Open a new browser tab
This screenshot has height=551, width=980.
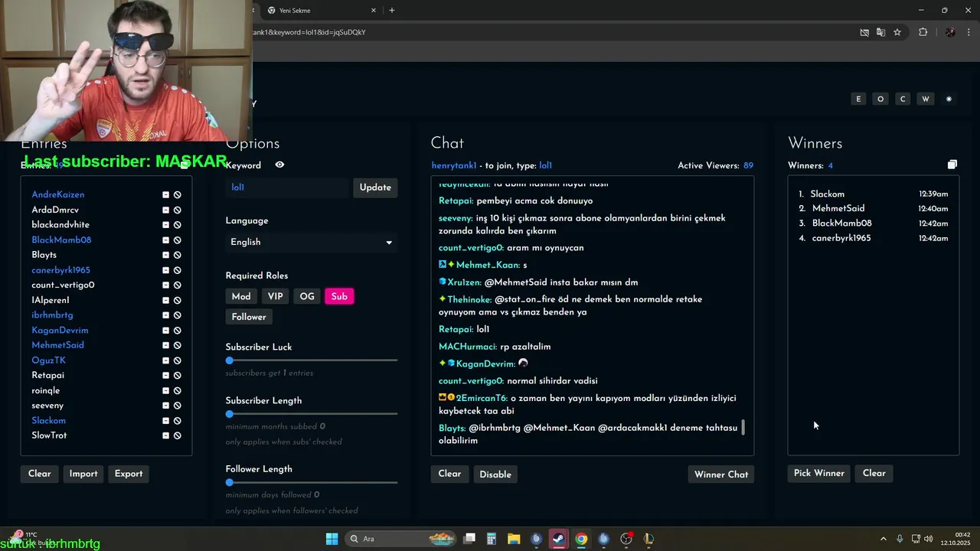point(391,10)
